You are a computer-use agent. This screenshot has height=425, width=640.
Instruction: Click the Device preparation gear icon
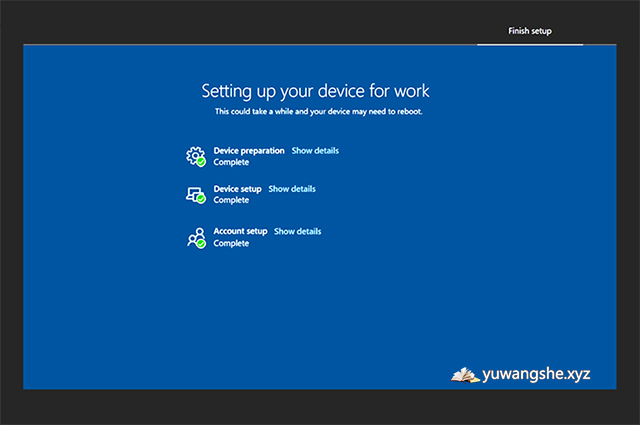tap(196, 157)
